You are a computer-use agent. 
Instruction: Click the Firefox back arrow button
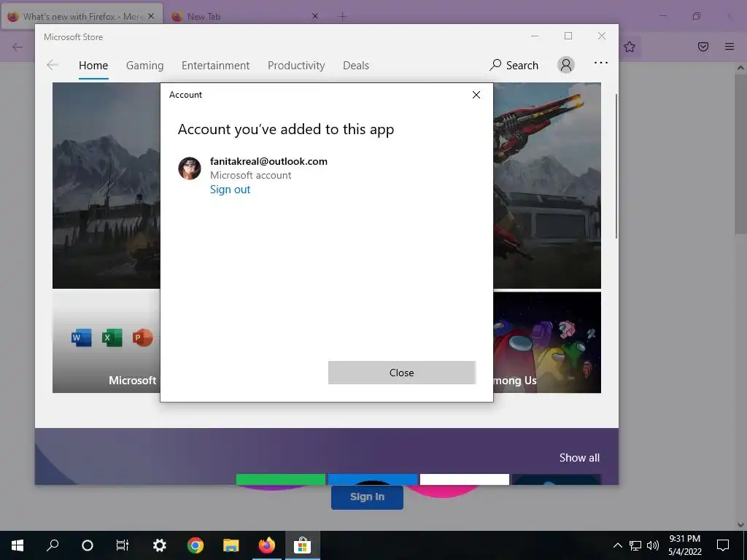click(18, 47)
